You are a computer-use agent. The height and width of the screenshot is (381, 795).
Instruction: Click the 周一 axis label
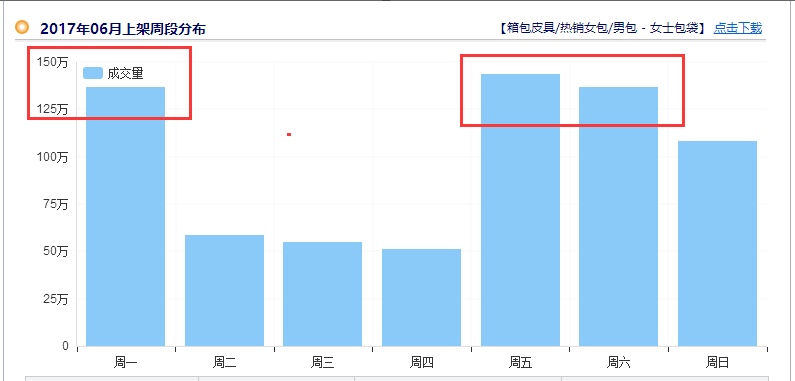tap(126, 363)
